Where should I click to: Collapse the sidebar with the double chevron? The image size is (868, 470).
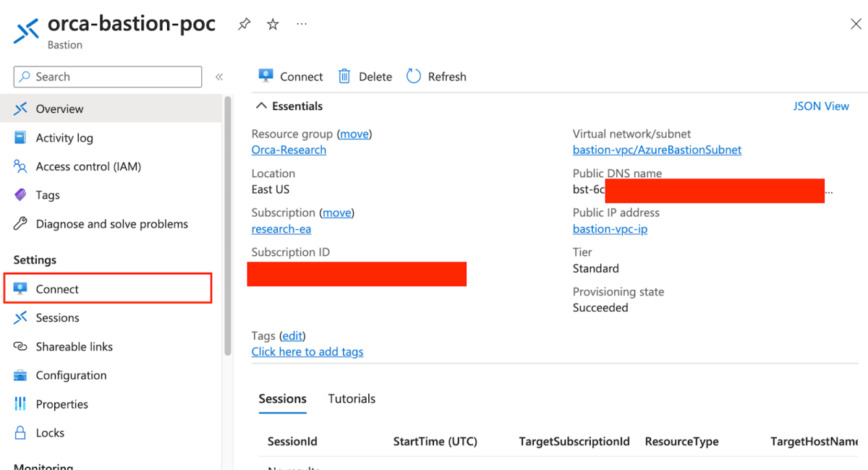219,77
